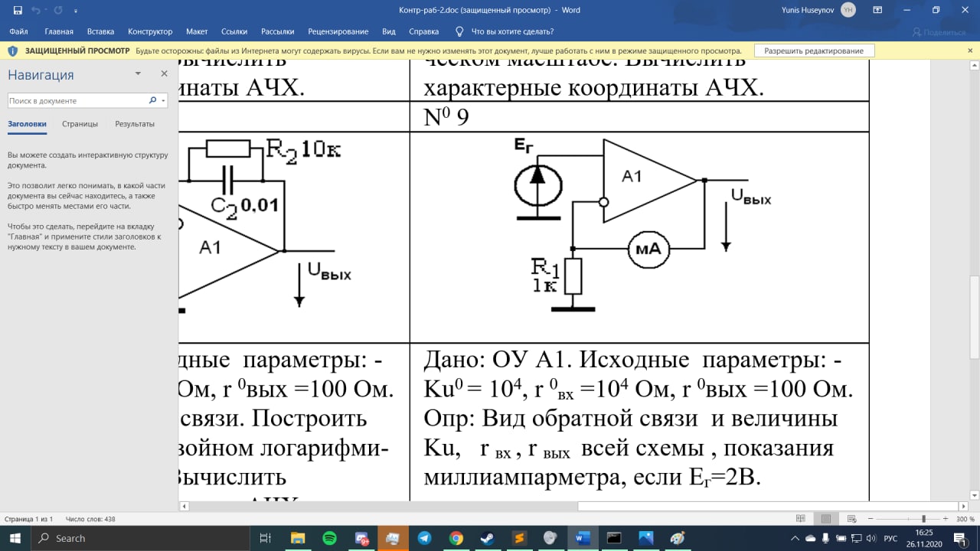
Task: Click the Word icon in the taskbar
Action: [583, 538]
